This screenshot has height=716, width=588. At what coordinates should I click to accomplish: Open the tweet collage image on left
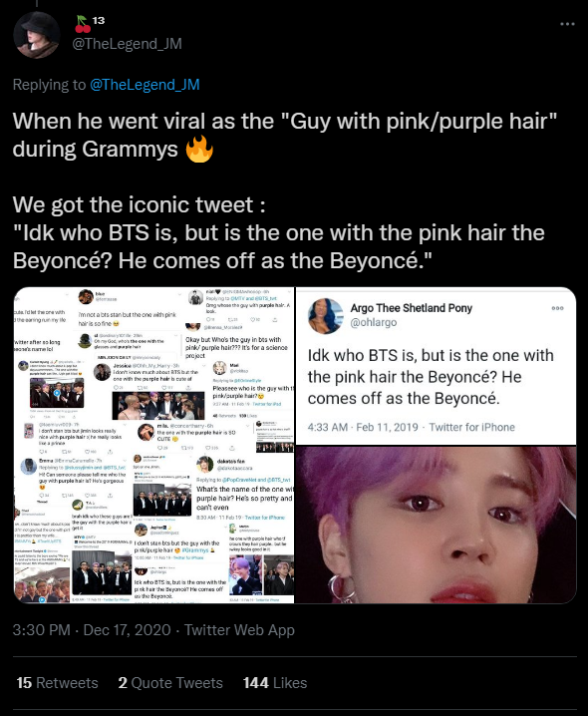(153, 445)
